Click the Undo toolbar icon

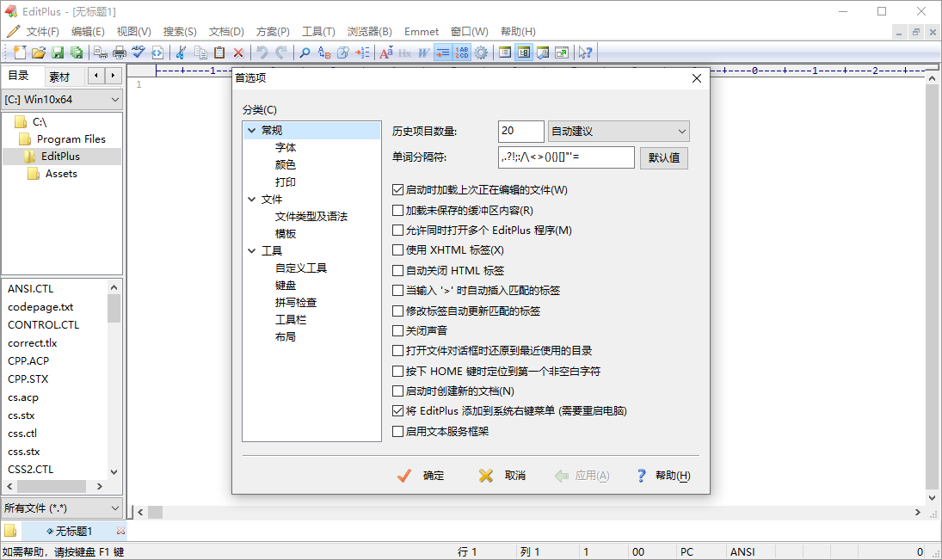pos(264,52)
